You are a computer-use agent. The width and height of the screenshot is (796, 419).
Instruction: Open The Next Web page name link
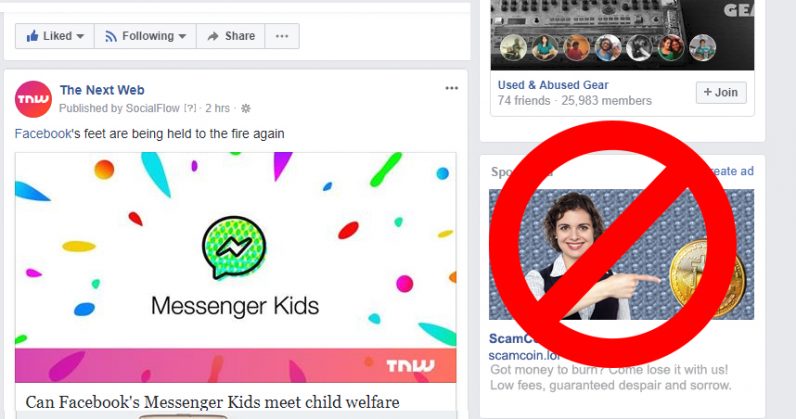coord(102,90)
